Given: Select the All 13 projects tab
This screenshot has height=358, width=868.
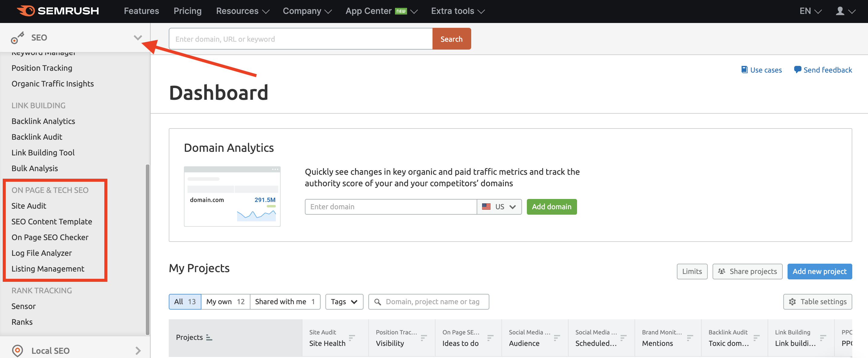Looking at the screenshot, I should (185, 302).
